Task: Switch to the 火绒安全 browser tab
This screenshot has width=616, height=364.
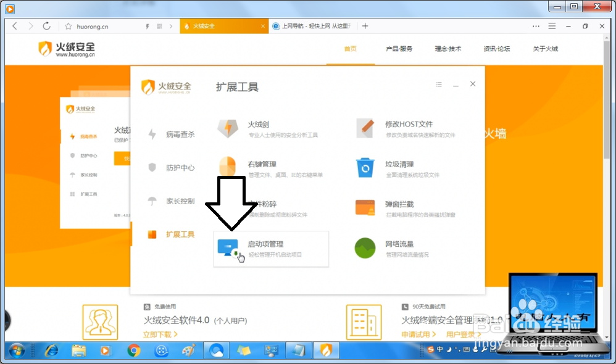Action: coord(224,26)
